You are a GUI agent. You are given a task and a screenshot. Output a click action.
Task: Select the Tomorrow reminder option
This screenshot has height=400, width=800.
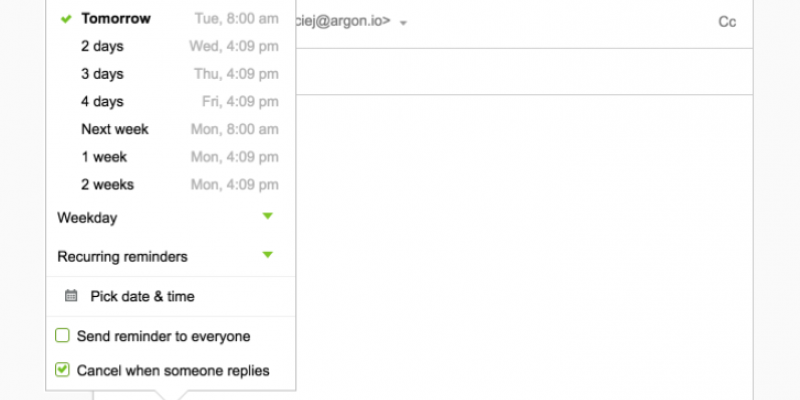[x=116, y=19]
